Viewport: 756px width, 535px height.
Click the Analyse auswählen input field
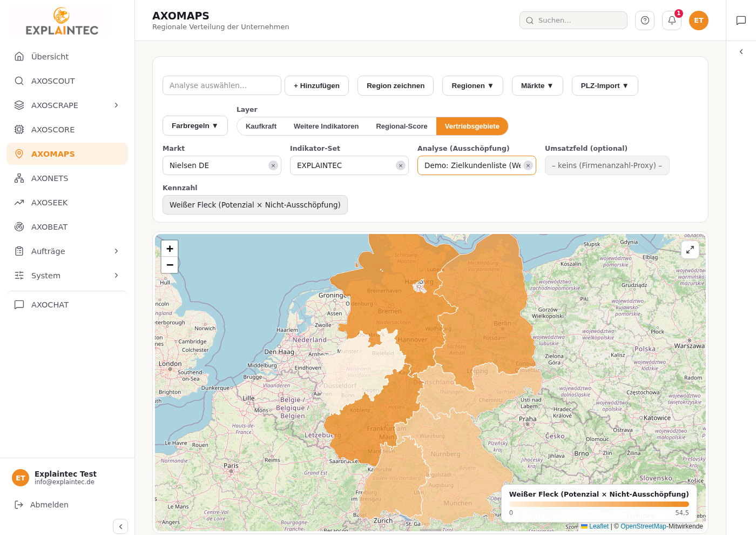[x=222, y=85]
